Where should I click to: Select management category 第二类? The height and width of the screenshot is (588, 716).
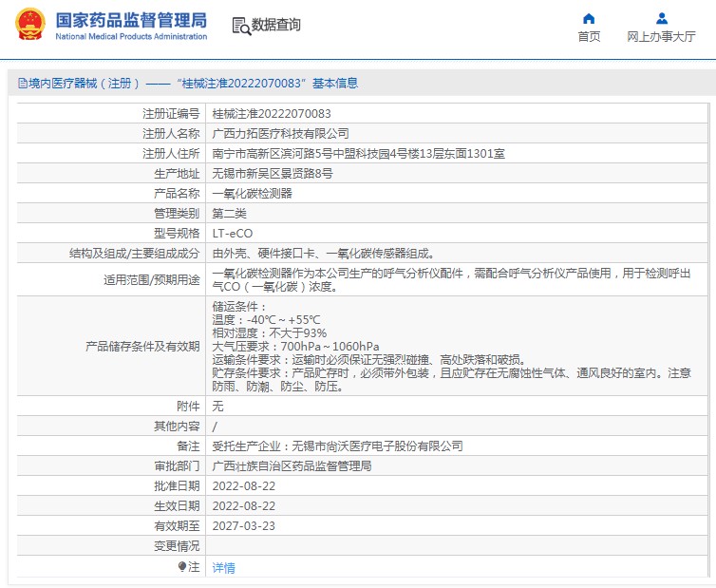click(x=229, y=214)
